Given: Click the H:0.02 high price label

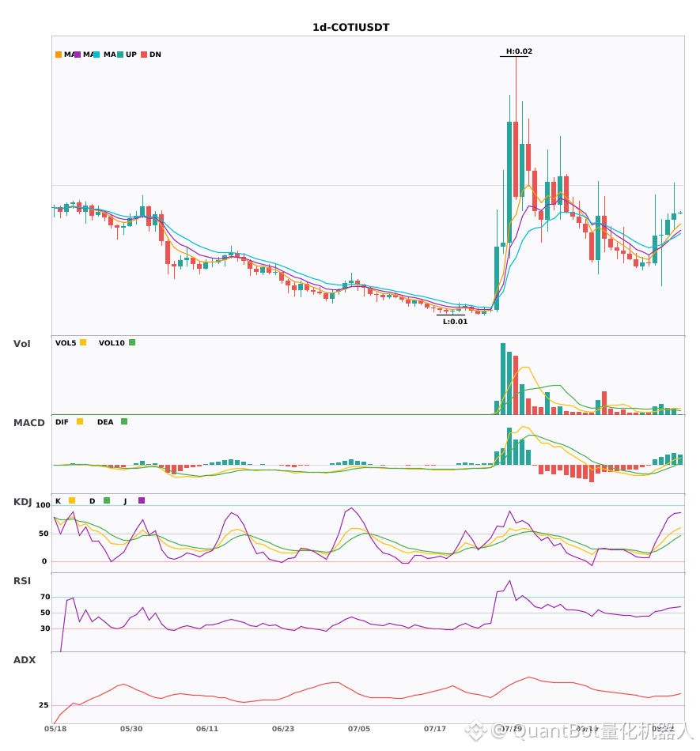Looking at the screenshot, I should pos(520,51).
